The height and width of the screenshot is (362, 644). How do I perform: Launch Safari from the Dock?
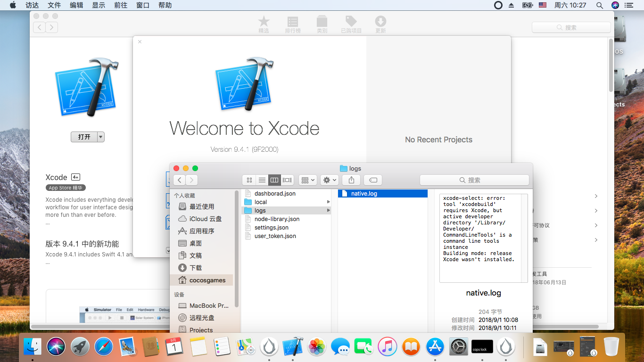104,347
